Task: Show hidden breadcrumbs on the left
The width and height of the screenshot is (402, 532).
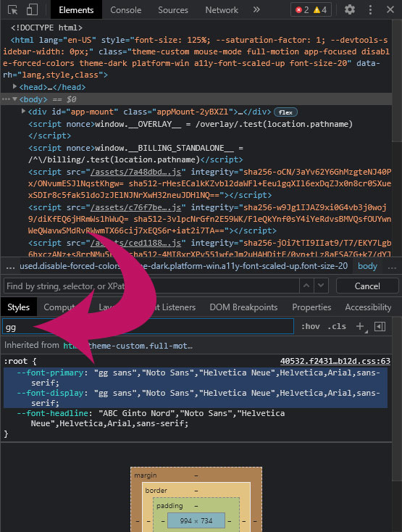Action: [10, 267]
